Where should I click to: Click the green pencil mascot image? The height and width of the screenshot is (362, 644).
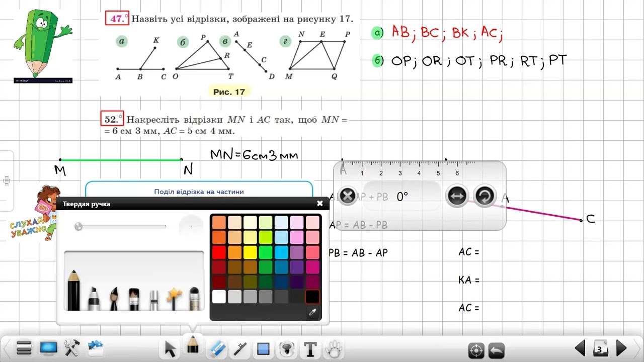click(43, 45)
